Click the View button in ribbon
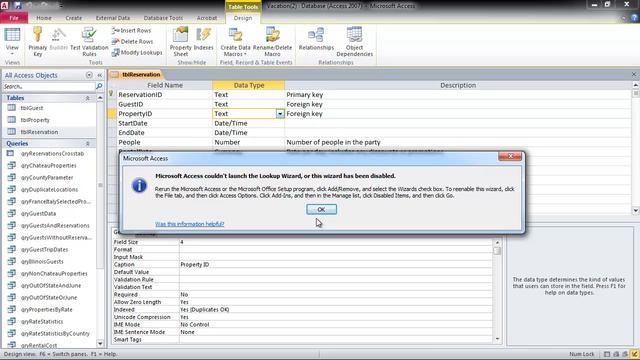640x360 pixels. point(12,42)
